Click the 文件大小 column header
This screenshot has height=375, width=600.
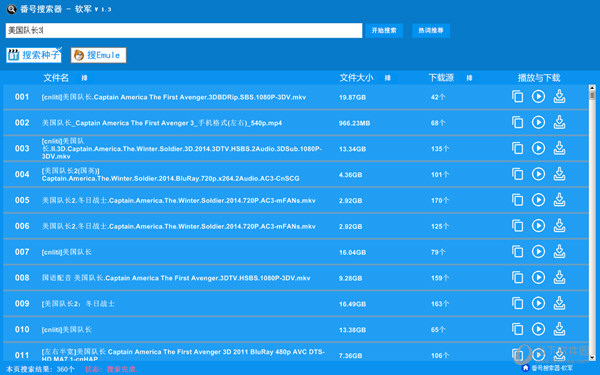(x=356, y=78)
